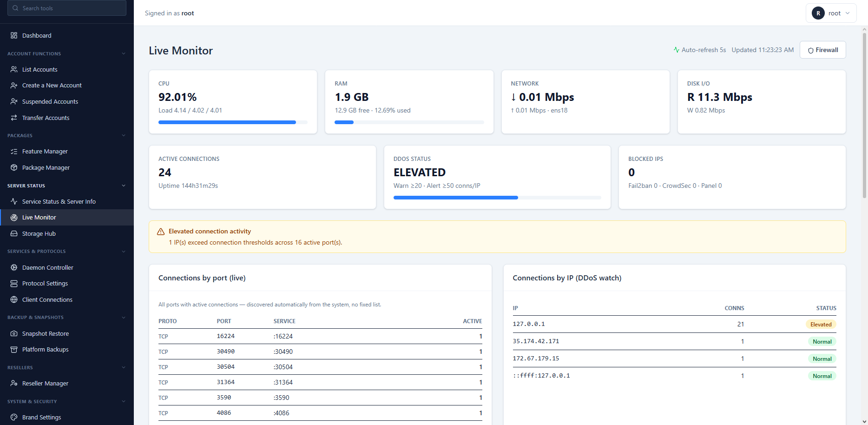Click the Storage Hub drive icon

(x=14, y=233)
